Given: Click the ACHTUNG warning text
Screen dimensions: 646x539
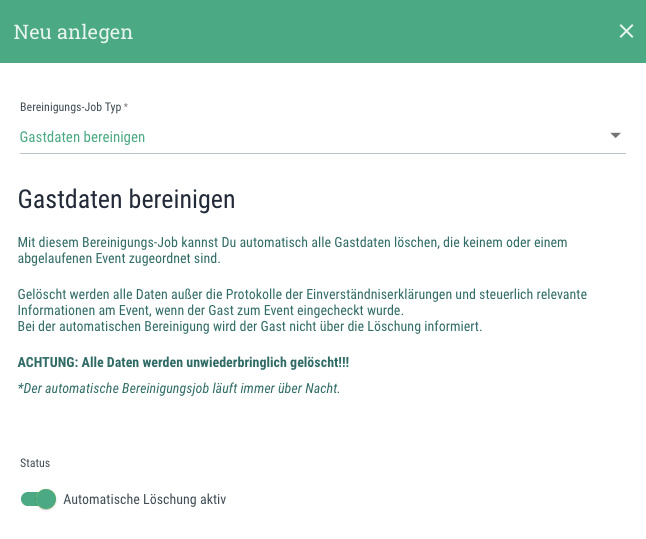Looking at the screenshot, I should (x=183, y=363).
